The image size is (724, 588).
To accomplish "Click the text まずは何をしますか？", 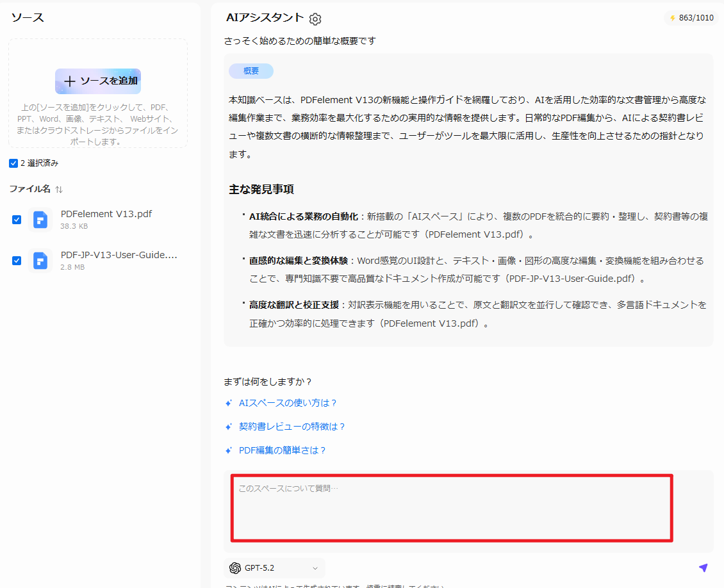I will 268,382.
